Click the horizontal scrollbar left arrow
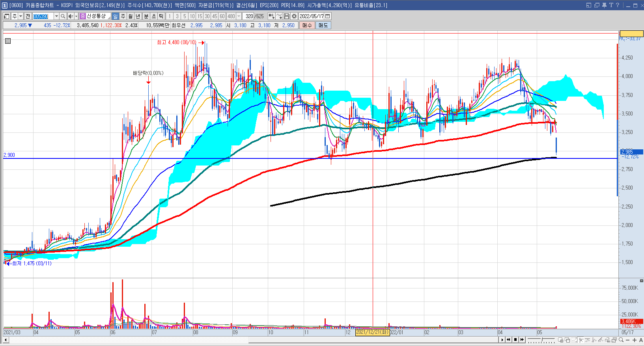Image resolution: width=644 pixels, height=346 pixels. point(6,340)
